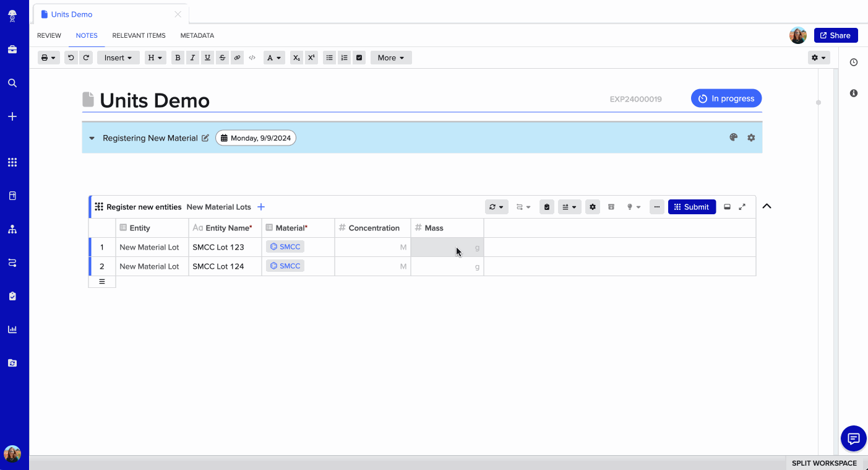This screenshot has width=868, height=470.
Task: Open the Insert dropdown menu
Action: (118, 58)
